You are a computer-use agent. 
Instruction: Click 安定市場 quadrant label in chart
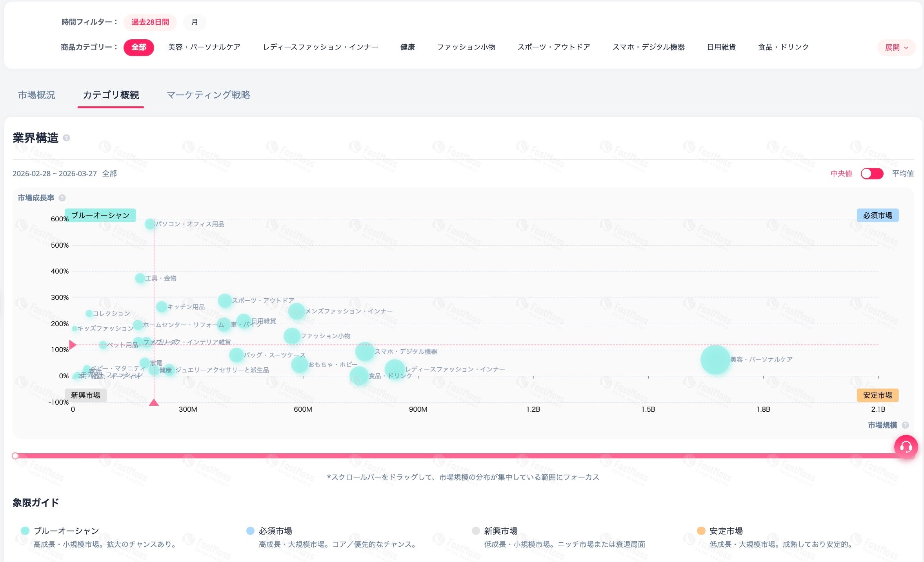coord(877,395)
